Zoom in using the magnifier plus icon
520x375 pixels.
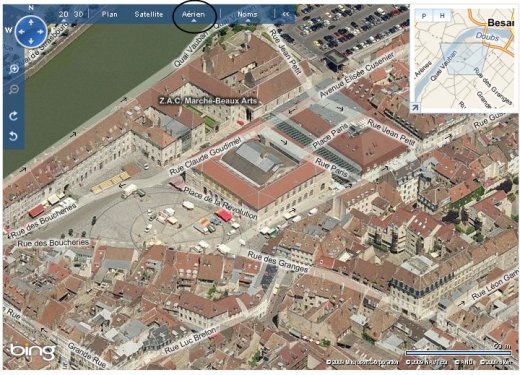click(x=14, y=69)
